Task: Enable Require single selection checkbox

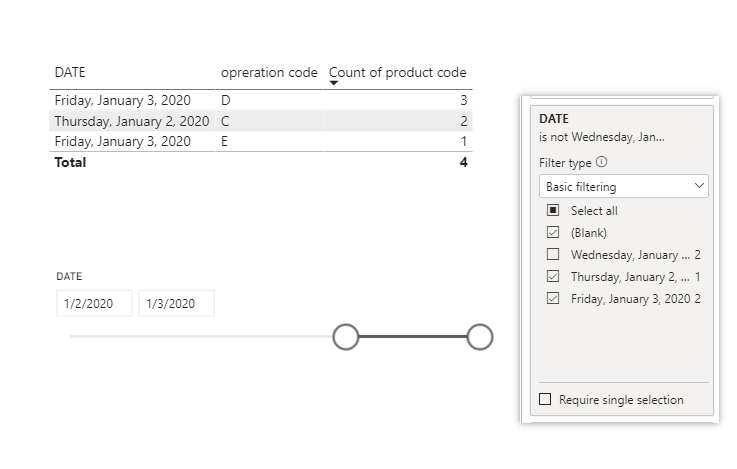Action: click(x=545, y=399)
